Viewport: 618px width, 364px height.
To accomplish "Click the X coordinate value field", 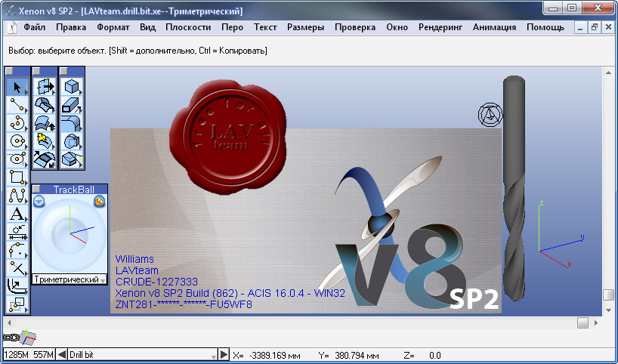I will coord(273,355).
